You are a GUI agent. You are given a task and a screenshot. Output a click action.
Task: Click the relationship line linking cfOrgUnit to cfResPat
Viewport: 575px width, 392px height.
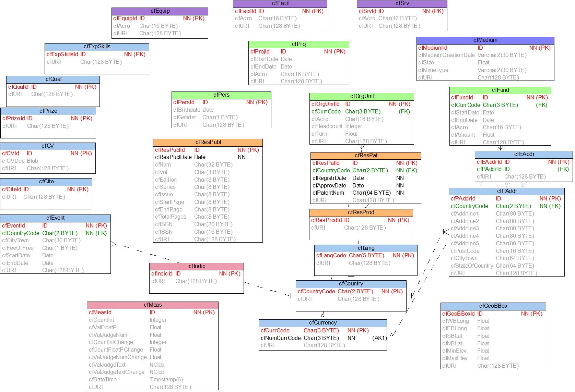362,148
